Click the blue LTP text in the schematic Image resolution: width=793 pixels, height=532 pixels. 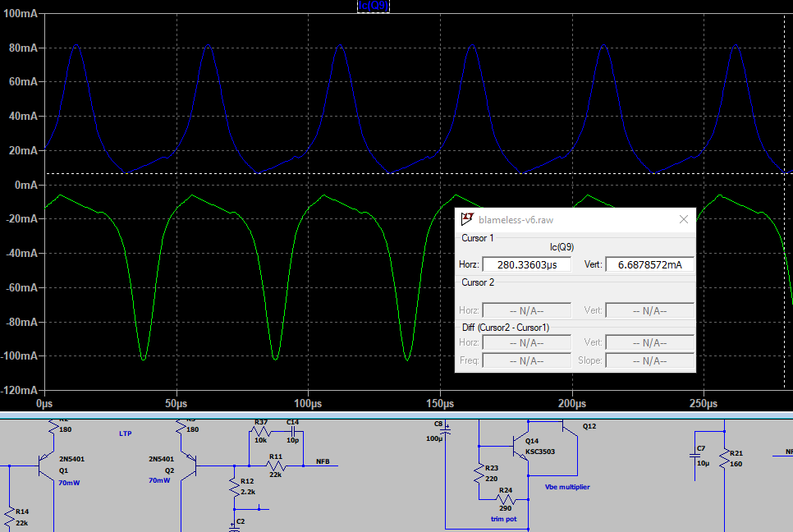tap(126, 433)
